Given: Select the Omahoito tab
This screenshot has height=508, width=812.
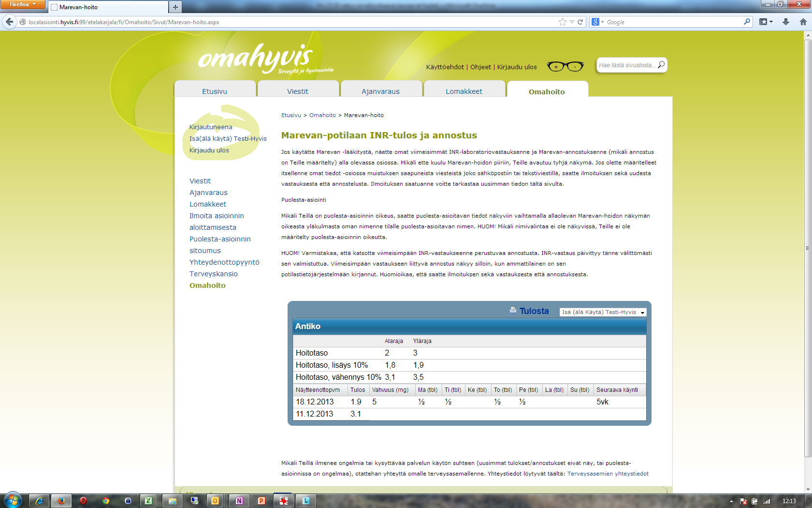Looking at the screenshot, I should tap(547, 90).
